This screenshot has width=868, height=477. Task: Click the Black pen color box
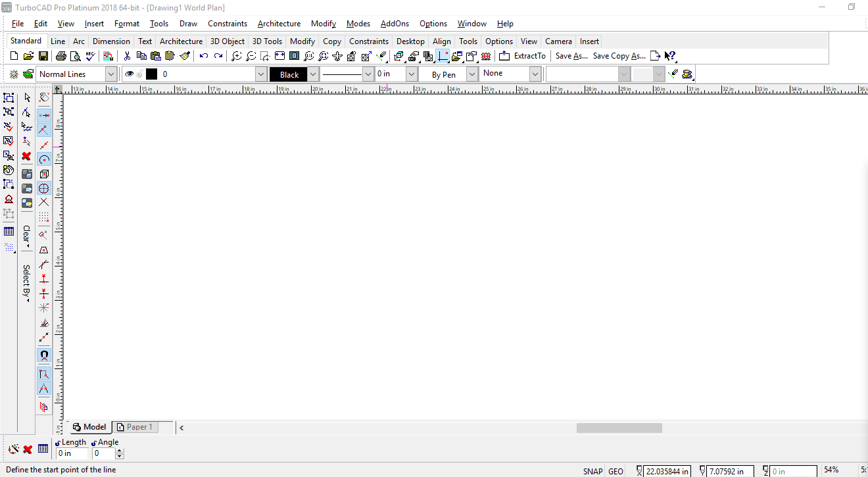point(289,74)
